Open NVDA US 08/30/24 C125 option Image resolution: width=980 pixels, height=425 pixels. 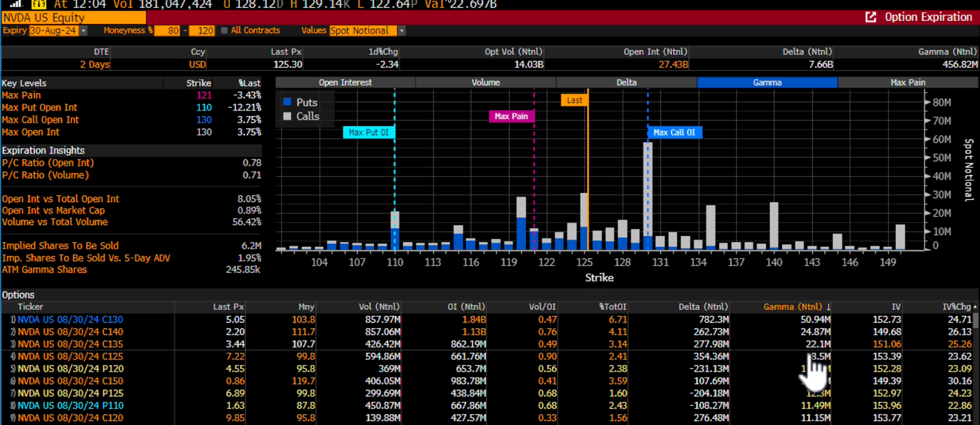[70, 357]
